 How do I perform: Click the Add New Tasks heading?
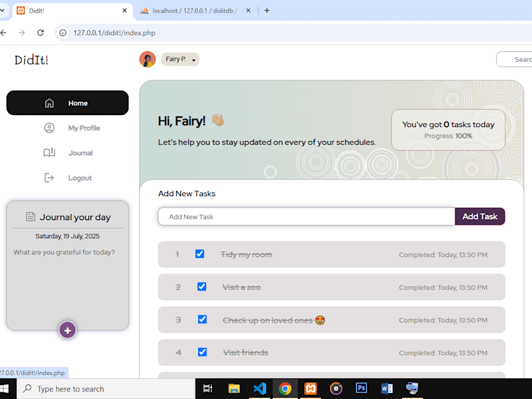tap(187, 194)
